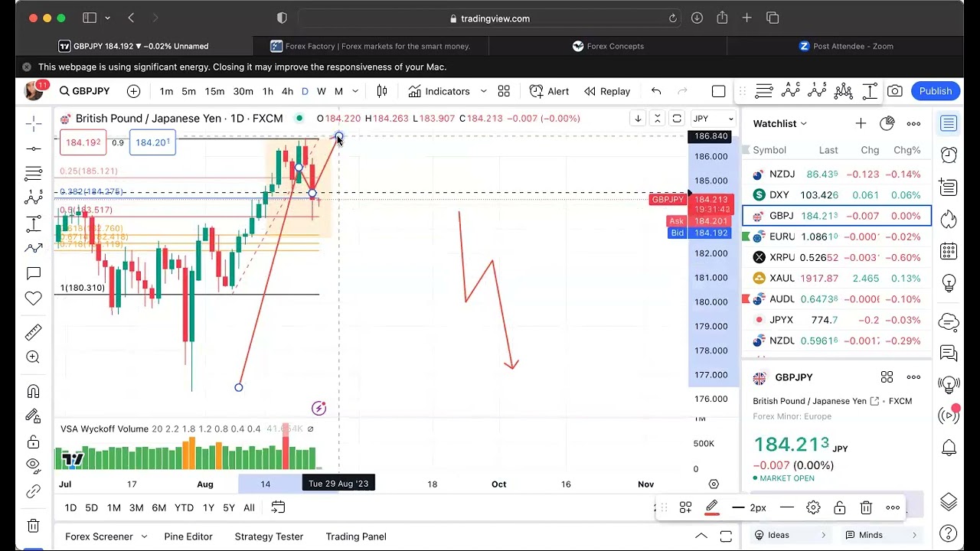Select 1m timeframe
Screen dimensions: 980x551
[166, 91]
